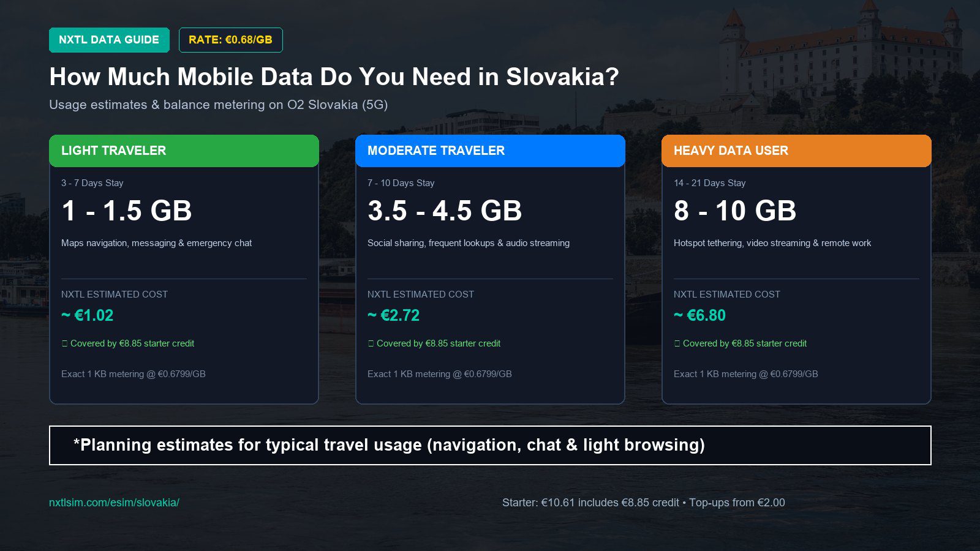Click the '1 - 1.5 GB' amount

pyautogui.click(x=126, y=211)
